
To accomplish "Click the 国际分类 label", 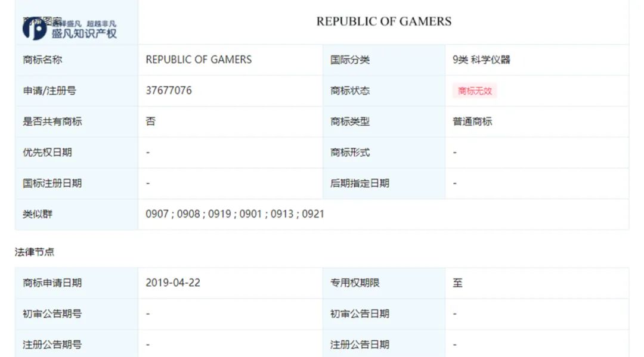I will pos(350,60).
